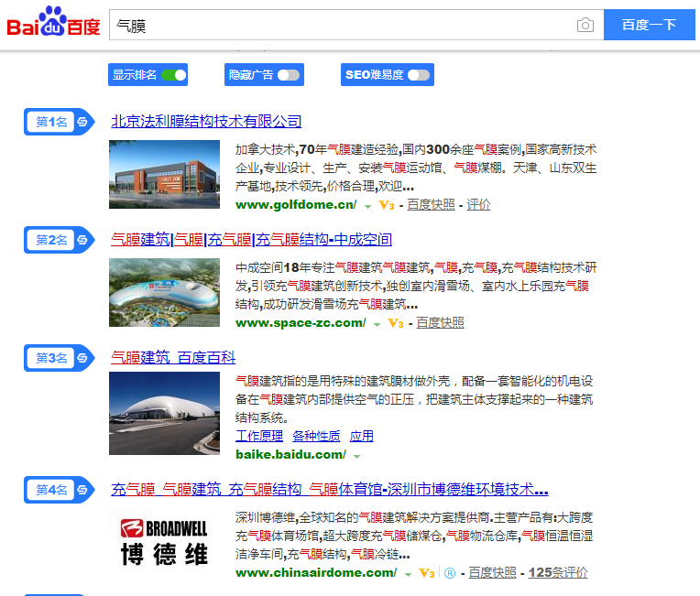The width and height of the screenshot is (700, 596).
Task: Open 应用 sublink under Baike result
Action: 362,436
